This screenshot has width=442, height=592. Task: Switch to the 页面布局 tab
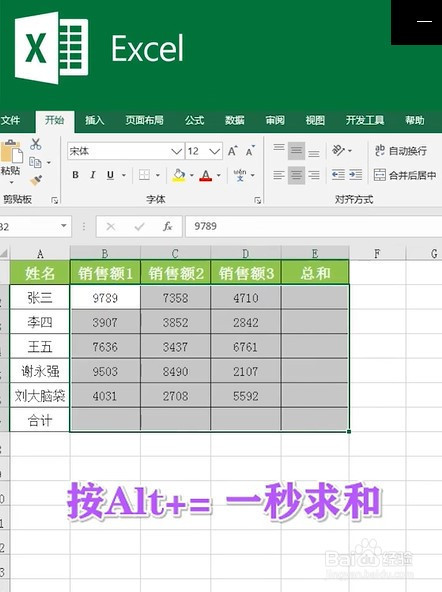click(144, 120)
